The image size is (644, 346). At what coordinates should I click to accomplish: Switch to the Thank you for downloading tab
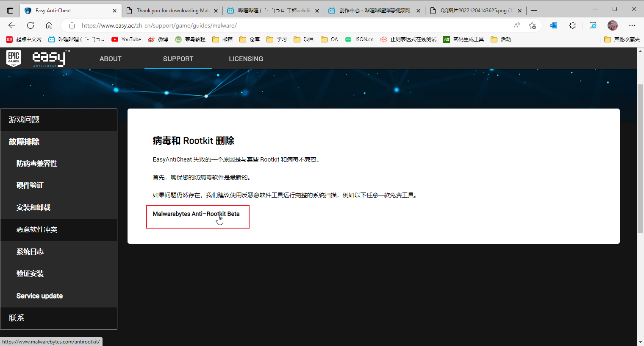pos(172,11)
